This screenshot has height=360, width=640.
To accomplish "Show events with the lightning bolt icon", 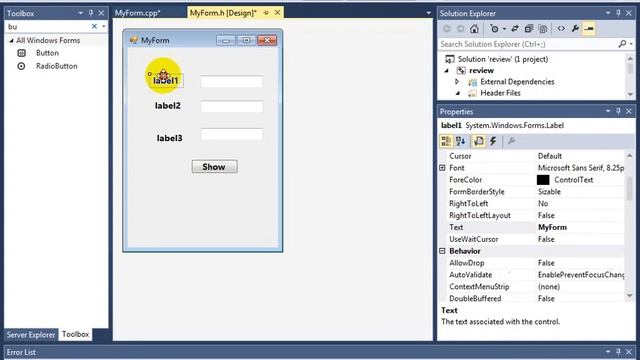I will 493,141.
